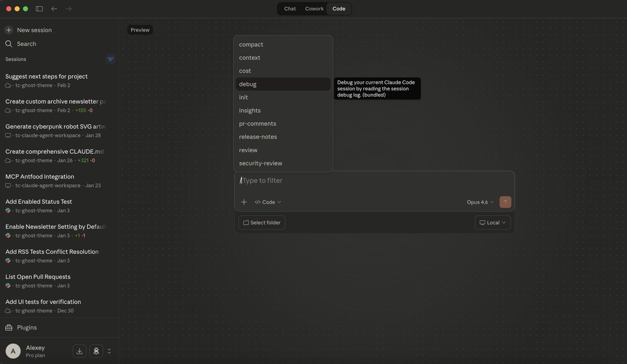Click the forward navigation arrow
This screenshot has height=364, width=627.
[68, 8]
